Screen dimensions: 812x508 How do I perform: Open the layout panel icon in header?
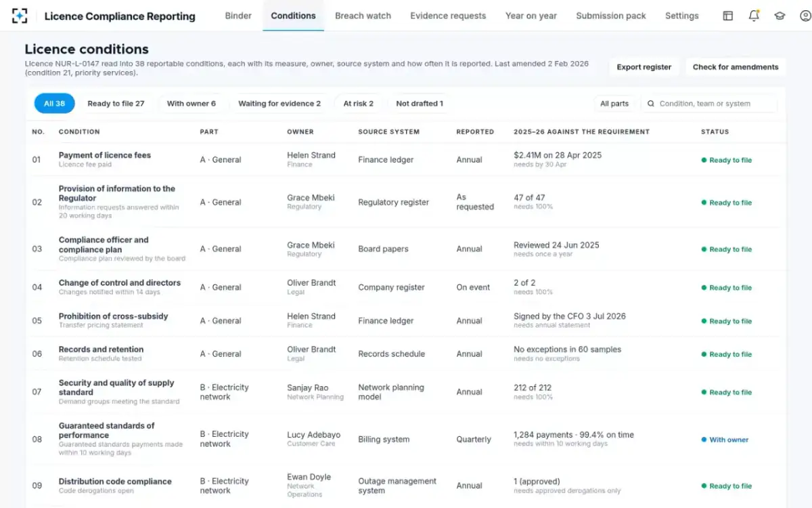[x=728, y=16]
